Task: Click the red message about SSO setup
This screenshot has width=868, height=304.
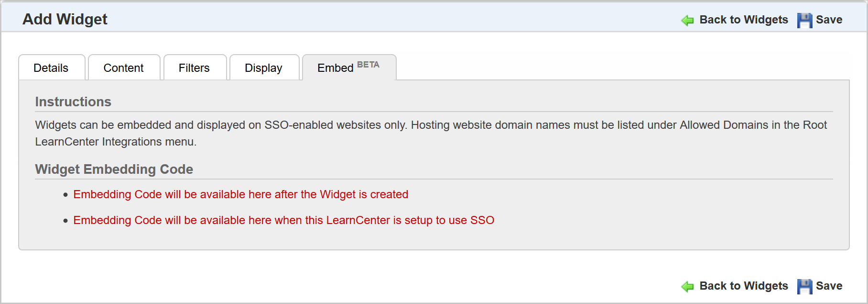Action: coord(283,220)
